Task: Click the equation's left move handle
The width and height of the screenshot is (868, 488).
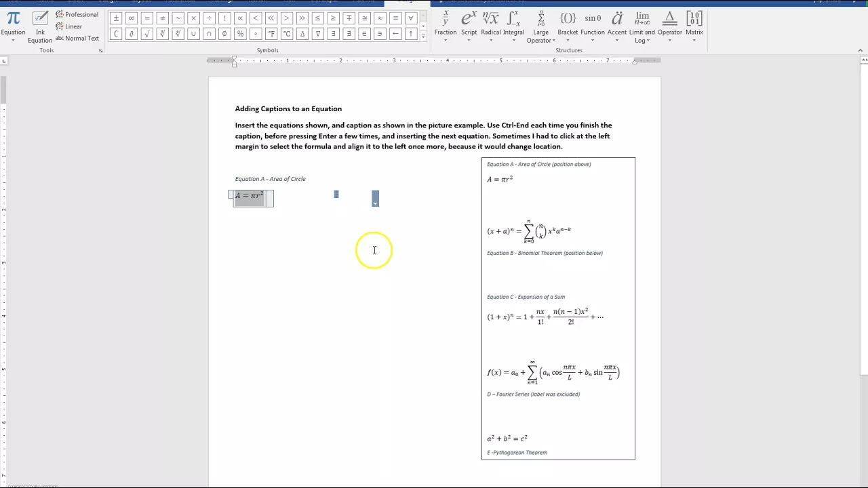Action: click(x=231, y=195)
